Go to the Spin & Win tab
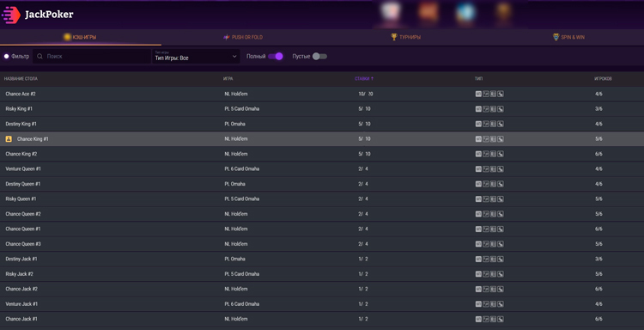 click(568, 38)
